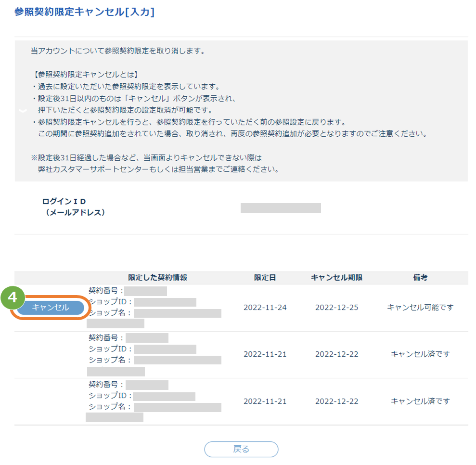Click the 戻る button

(x=241, y=449)
